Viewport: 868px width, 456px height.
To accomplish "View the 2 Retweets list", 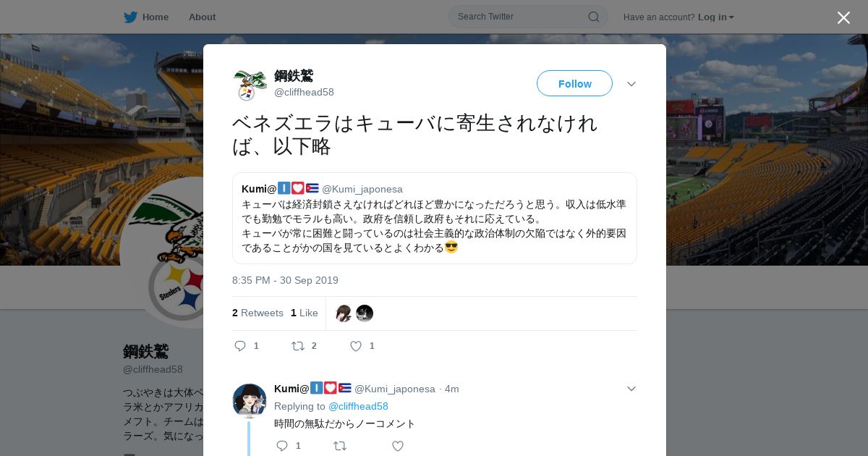I will pyautogui.click(x=258, y=313).
